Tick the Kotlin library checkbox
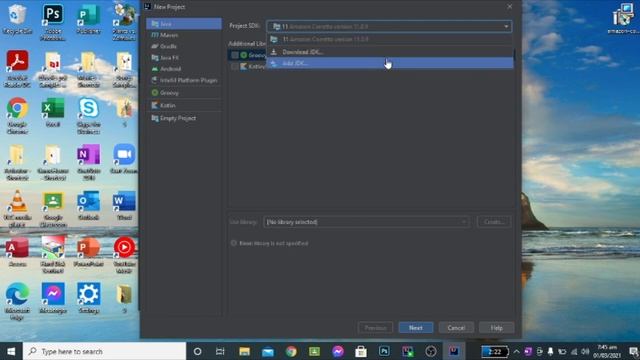 pos(235,66)
